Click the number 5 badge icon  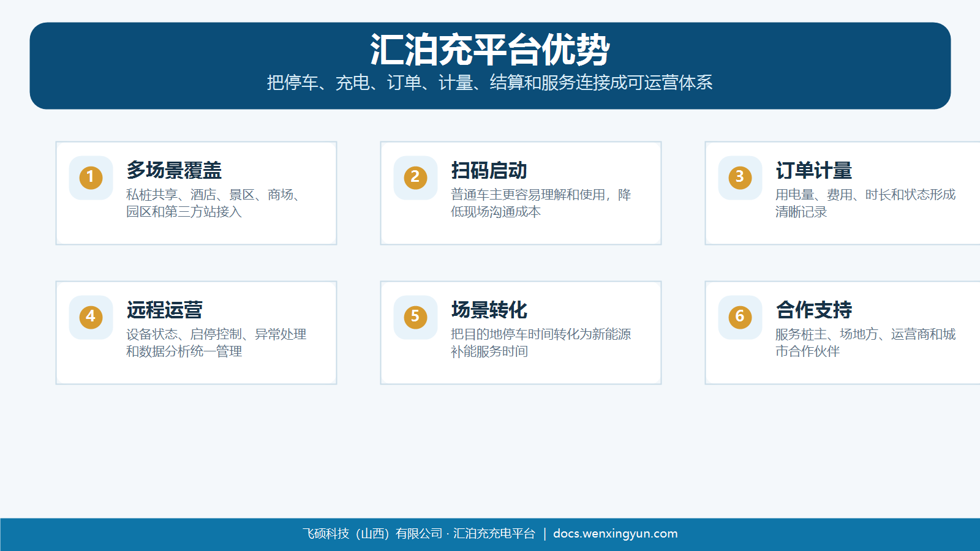415,317
